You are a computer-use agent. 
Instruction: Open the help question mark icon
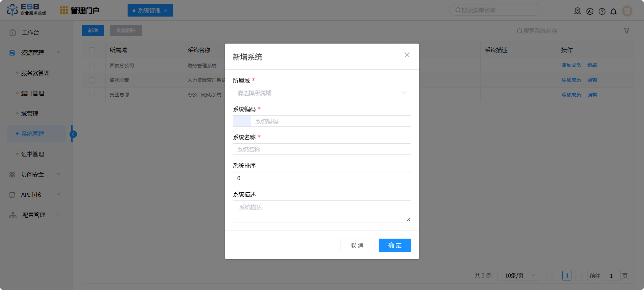tap(602, 11)
